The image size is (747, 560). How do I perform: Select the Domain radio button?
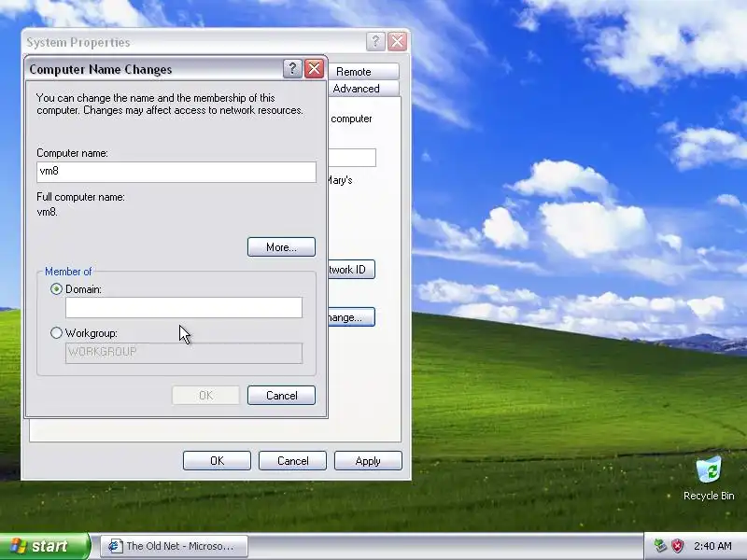coord(56,289)
